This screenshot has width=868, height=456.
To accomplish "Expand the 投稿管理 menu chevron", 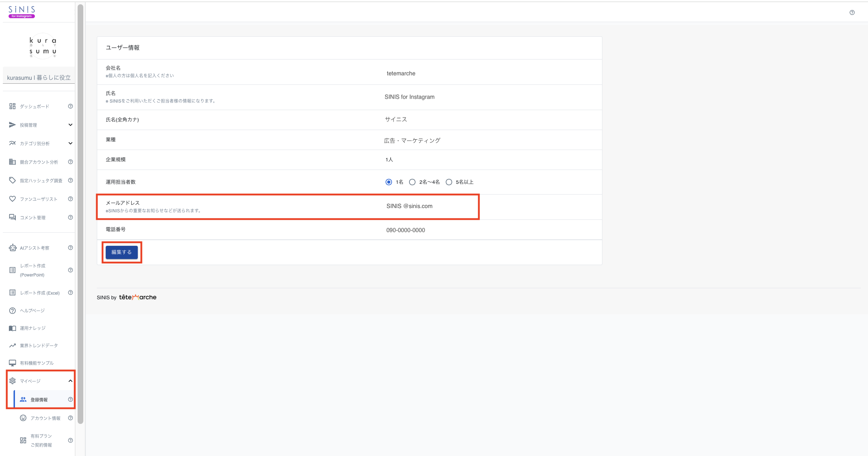I will [x=70, y=125].
